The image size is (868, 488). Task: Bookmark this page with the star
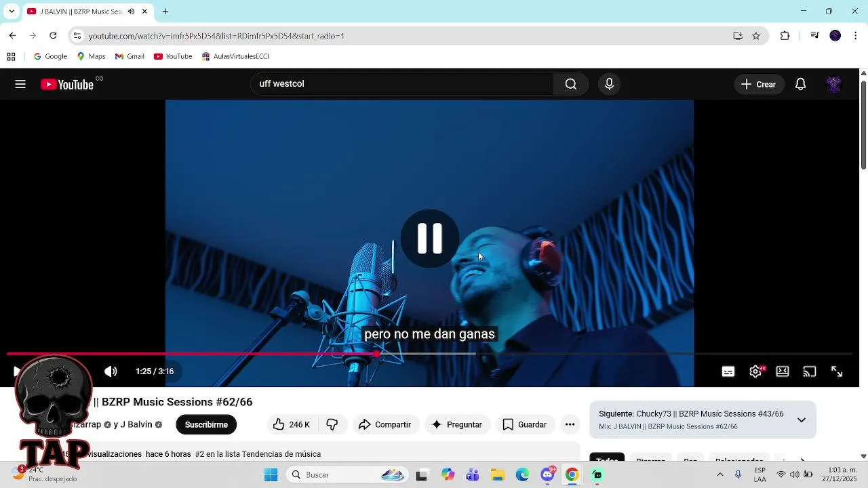tap(756, 36)
